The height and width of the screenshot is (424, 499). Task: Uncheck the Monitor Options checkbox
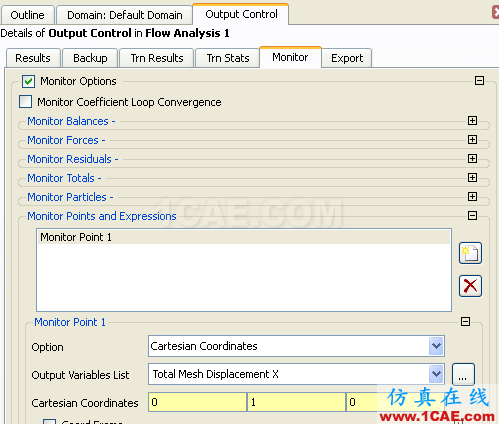(28, 81)
